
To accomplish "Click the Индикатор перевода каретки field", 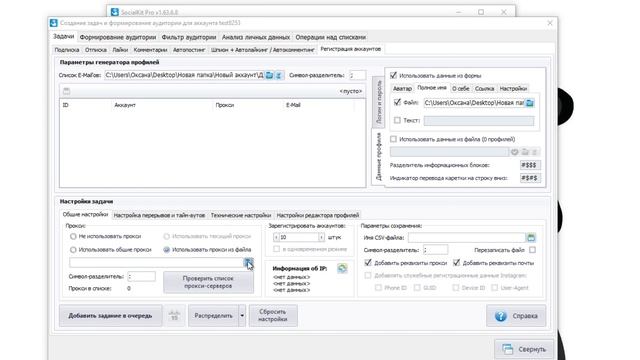I will (530, 178).
